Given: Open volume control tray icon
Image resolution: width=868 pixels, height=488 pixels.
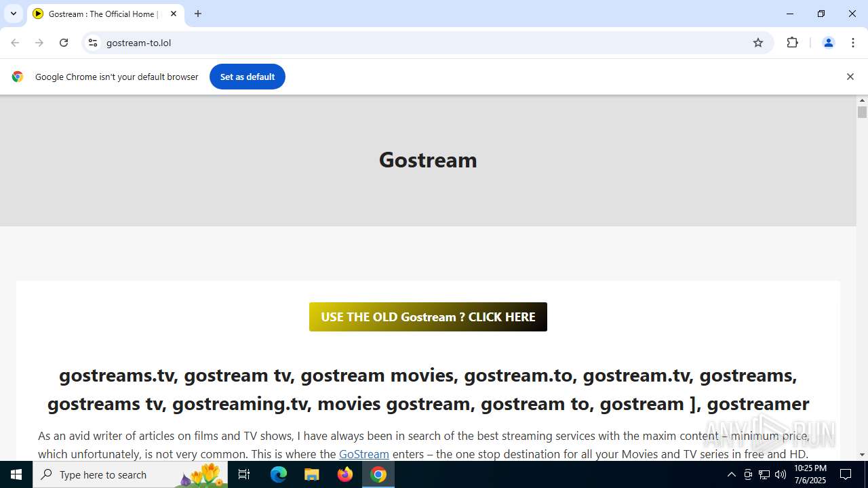Looking at the screenshot, I should (x=781, y=474).
